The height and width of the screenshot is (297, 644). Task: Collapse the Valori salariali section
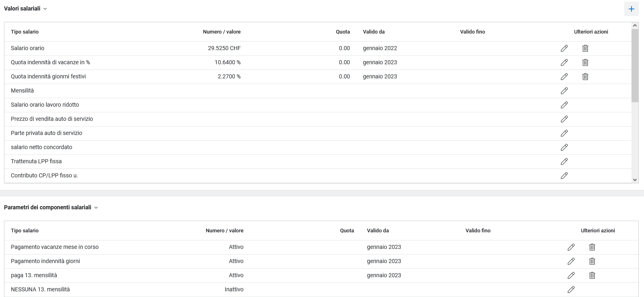tap(45, 9)
